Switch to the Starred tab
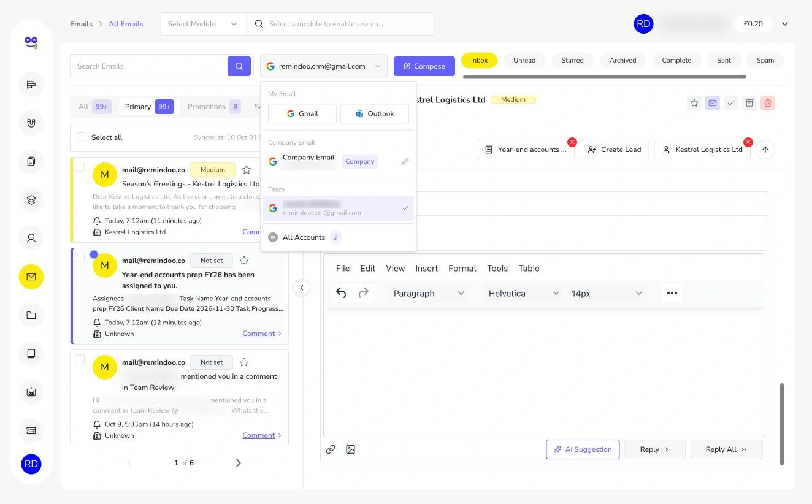 572,60
